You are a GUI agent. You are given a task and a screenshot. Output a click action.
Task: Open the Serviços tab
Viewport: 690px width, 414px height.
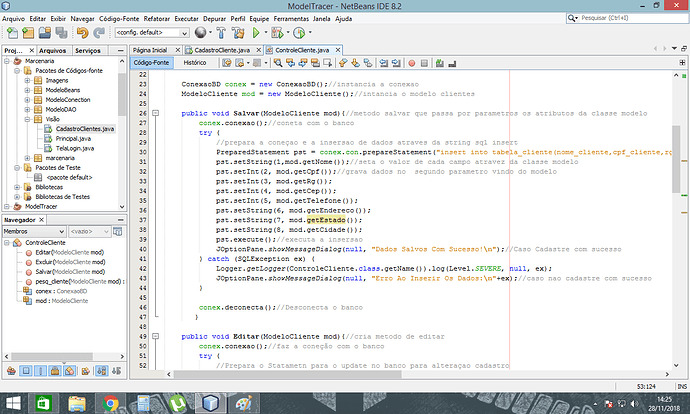coord(88,51)
